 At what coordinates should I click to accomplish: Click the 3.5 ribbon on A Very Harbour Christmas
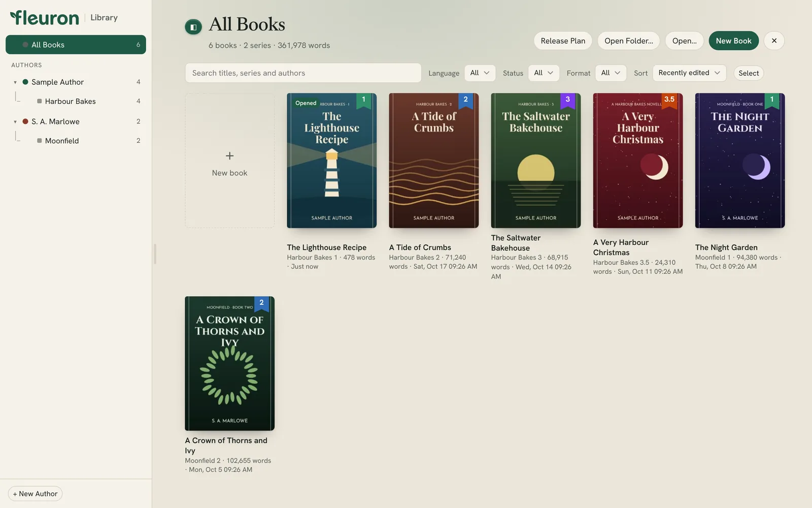click(669, 100)
